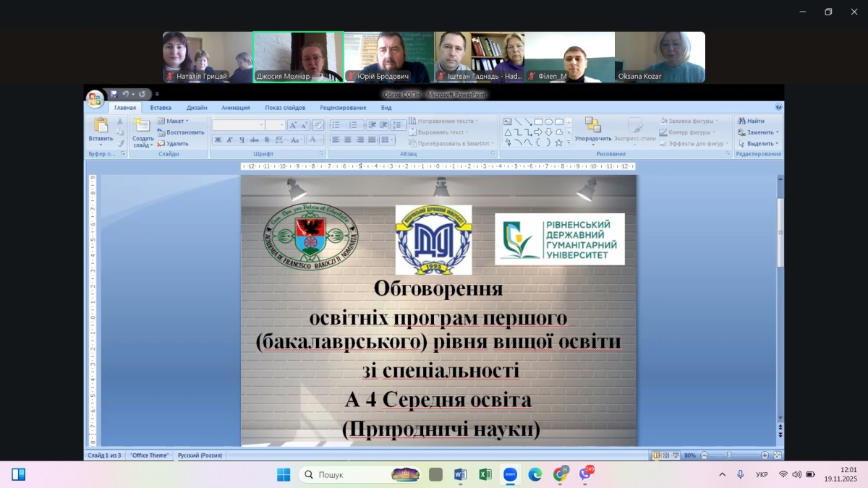
Task: Click the Office button orb
Action: click(x=94, y=99)
